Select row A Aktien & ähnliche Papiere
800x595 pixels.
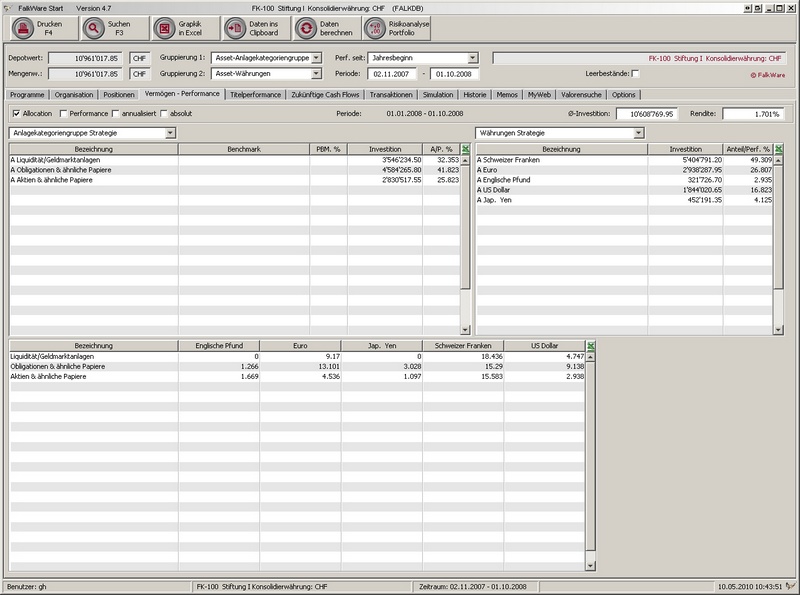coord(235,180)
